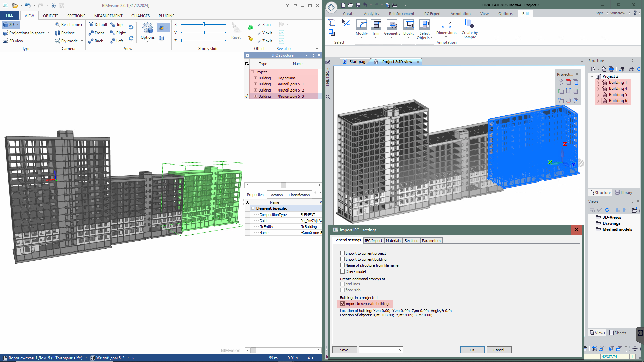Open the IFC Import settings tab
The height and width of the screenshot is (362, 644).
click(373, 241)
